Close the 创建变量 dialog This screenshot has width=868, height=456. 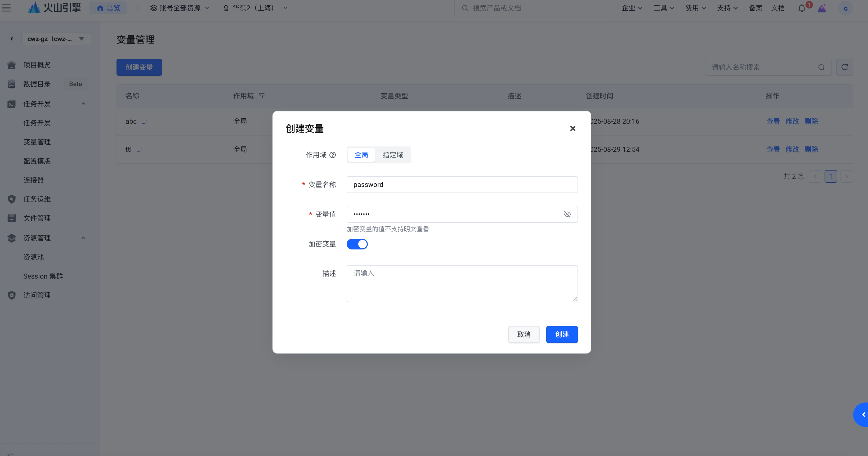572,128
